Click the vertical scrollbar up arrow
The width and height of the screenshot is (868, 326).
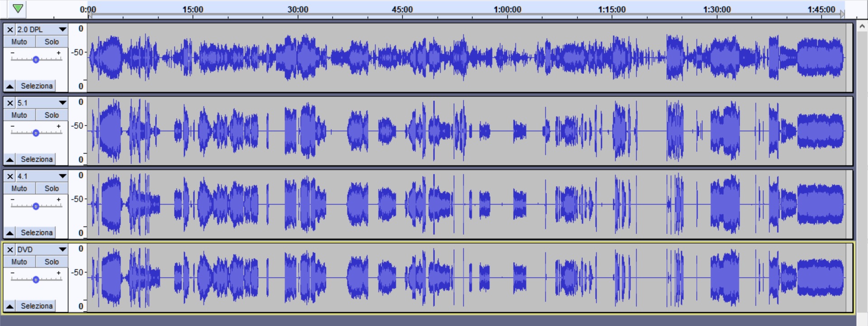click(x=862, y=26)
